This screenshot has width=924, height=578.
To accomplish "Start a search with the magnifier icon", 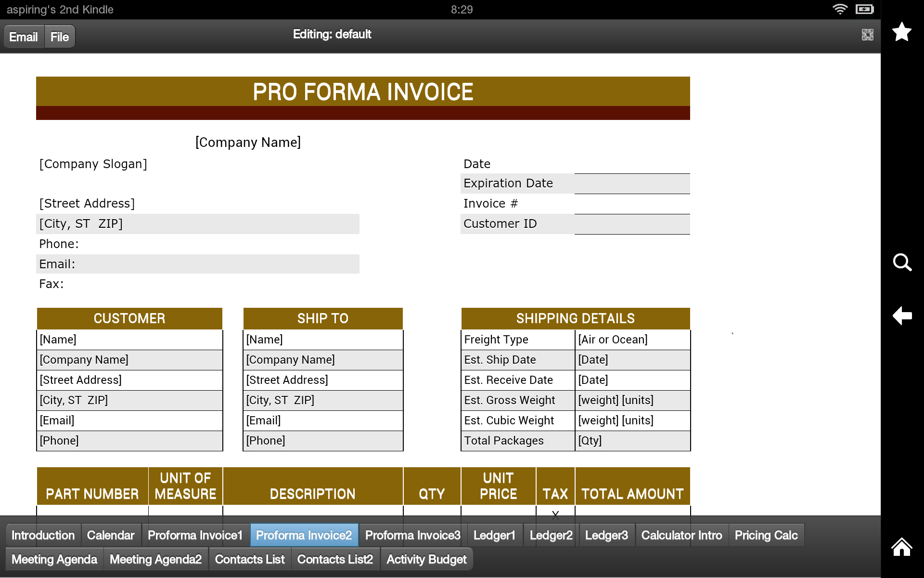I will coord(902,263).
